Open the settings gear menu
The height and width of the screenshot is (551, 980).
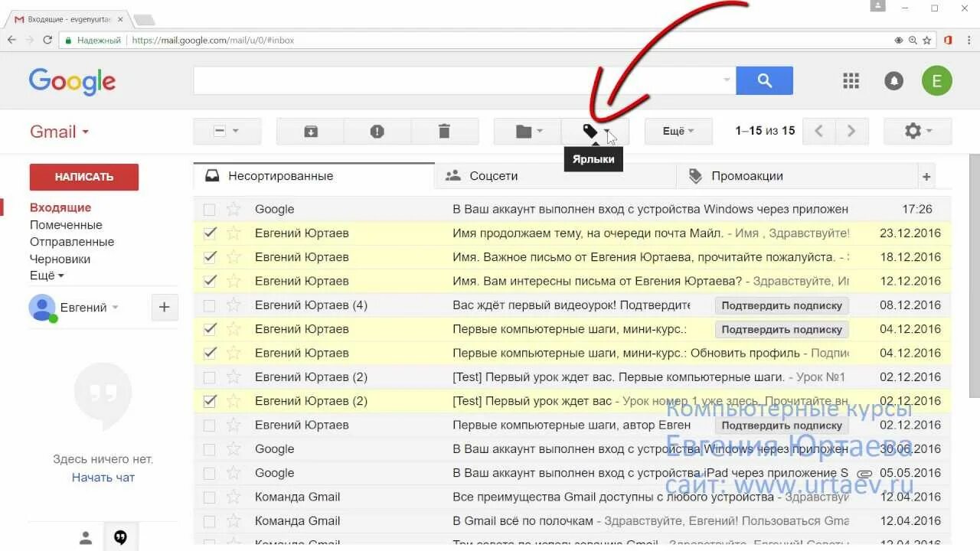point(917,132)
